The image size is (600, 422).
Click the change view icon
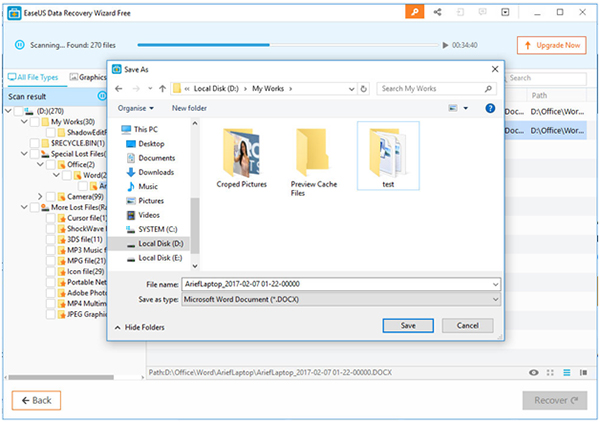453,108
